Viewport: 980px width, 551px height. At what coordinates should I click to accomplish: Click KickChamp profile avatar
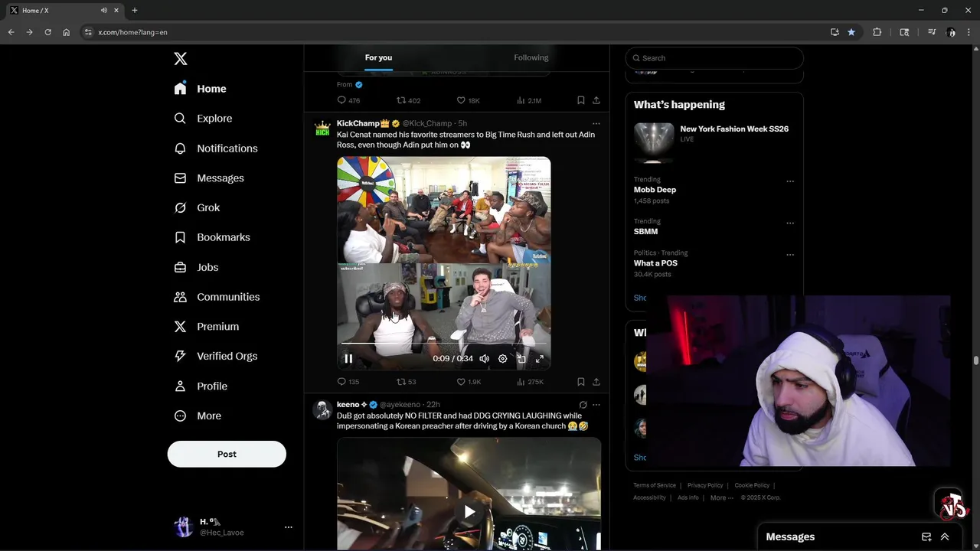point(322,129)
